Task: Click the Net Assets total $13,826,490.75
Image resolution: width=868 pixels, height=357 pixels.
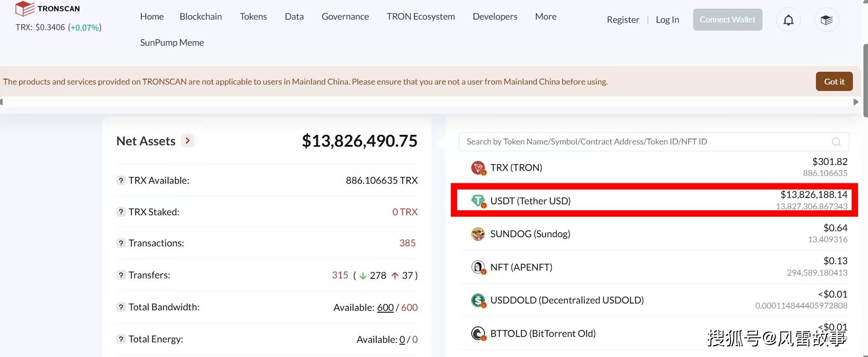Action: [360, 141]
